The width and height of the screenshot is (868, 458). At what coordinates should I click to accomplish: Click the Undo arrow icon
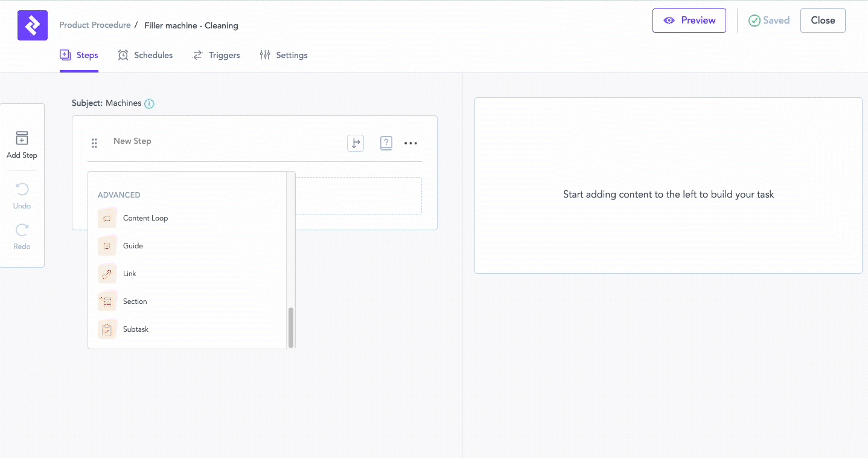[x=22, y=190]
